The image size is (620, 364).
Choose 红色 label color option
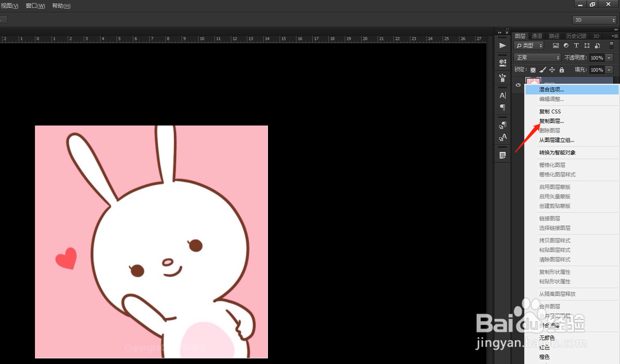572,348
